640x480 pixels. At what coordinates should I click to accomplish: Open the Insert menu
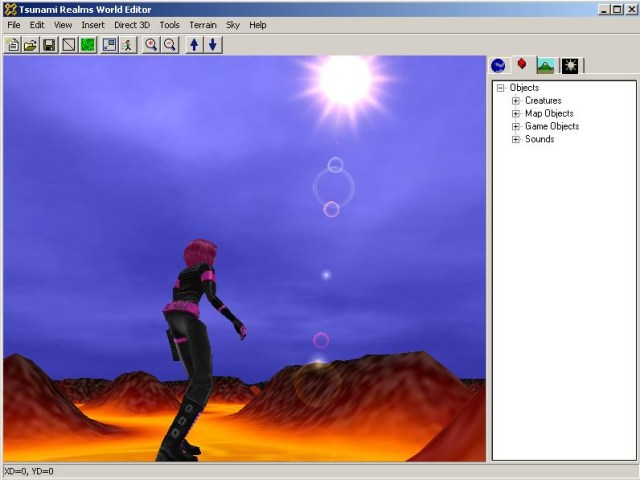(x=93, y=25)
